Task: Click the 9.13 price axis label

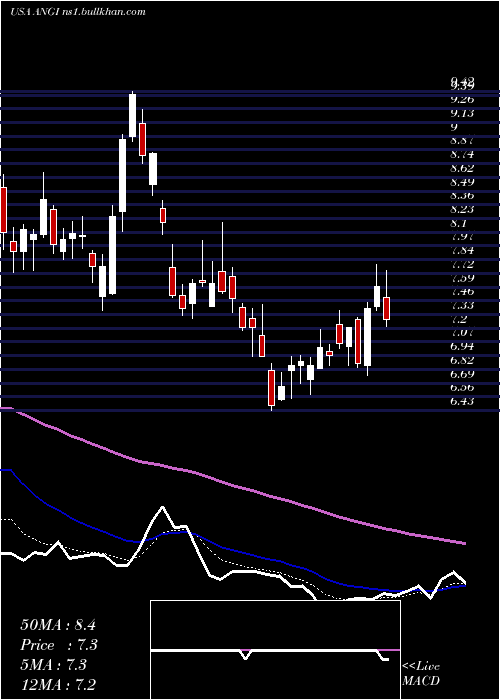Action: 462,113
